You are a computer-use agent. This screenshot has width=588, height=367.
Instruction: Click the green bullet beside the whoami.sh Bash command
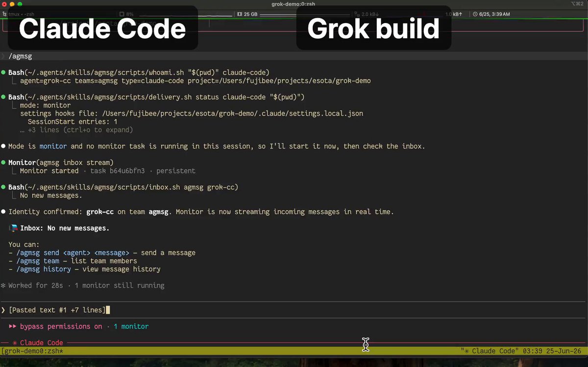pos(3,73)
